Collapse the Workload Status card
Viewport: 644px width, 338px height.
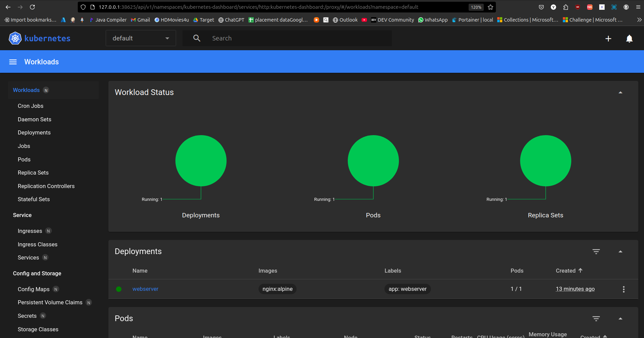click(620, 93)
